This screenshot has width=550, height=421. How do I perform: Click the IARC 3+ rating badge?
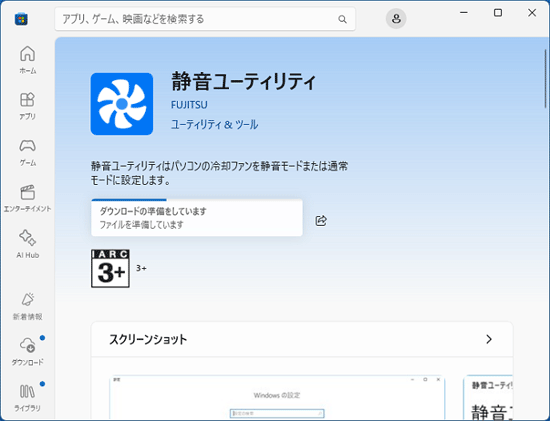coord(110,268)
